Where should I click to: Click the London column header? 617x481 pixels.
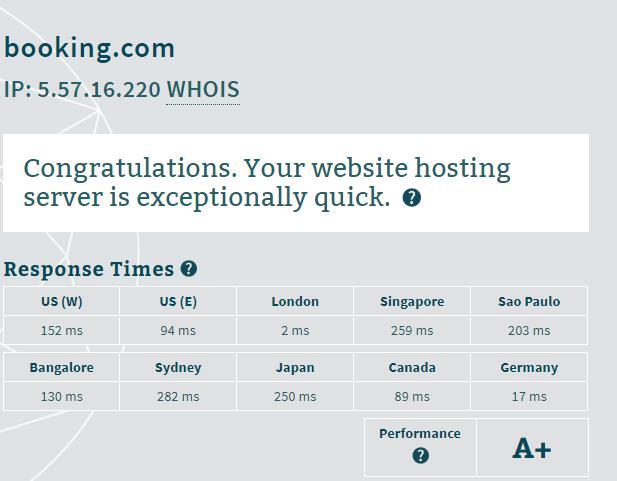(295, 302)
